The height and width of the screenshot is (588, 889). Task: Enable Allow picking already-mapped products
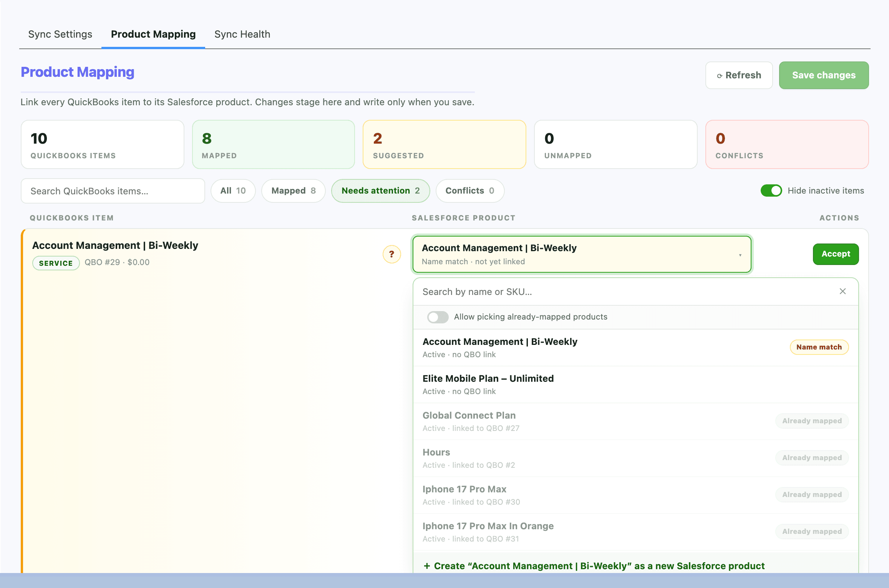pyautogui.click(x=438, y=317)
